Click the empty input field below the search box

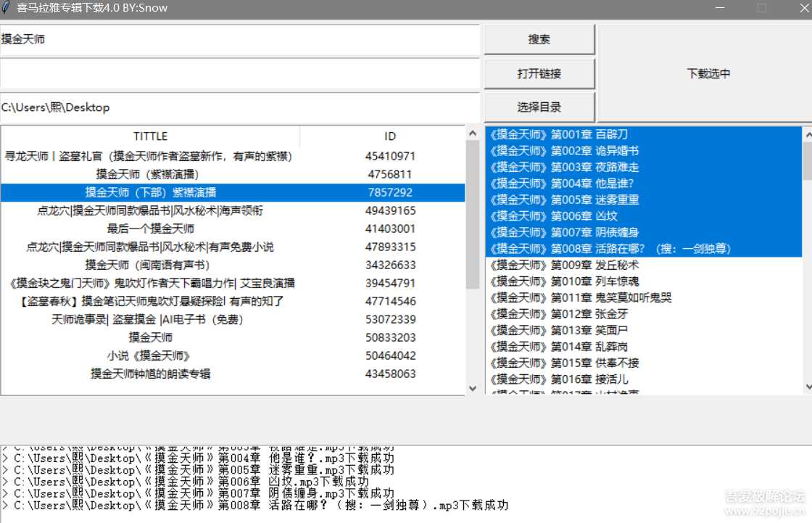coord(239,73)
